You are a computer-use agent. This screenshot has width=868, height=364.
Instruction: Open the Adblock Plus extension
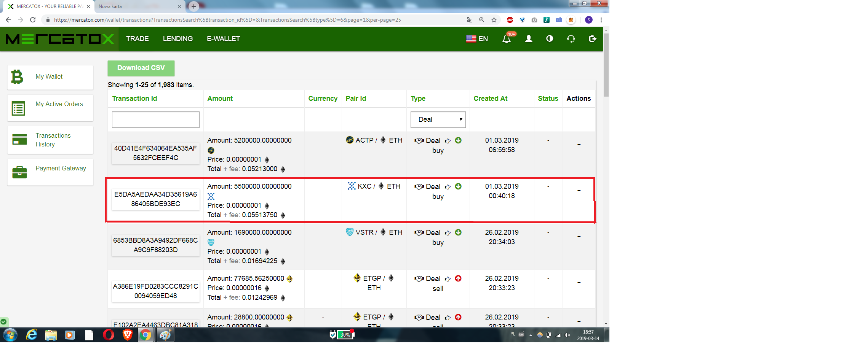click(x=510, y=20)
